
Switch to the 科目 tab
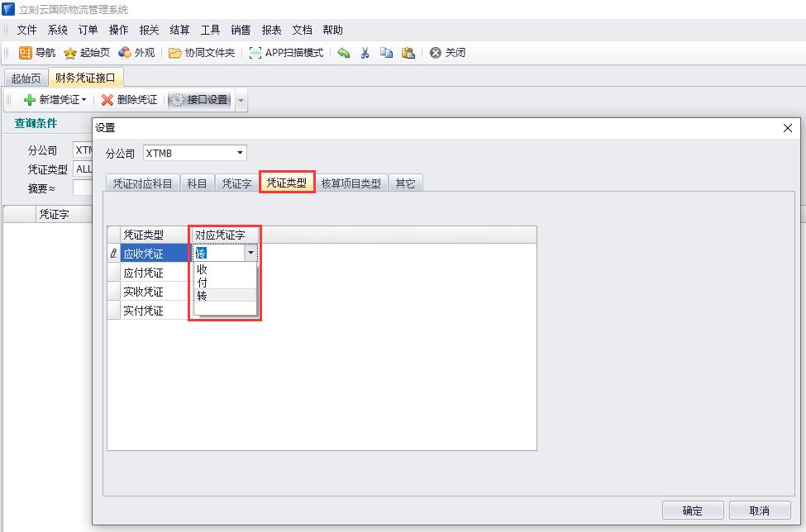[197, 183]
